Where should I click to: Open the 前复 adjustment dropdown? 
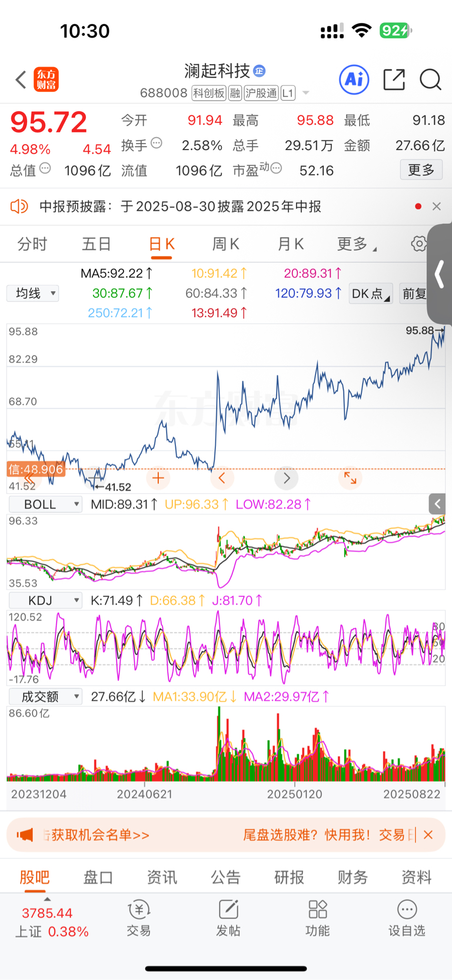point(414,294)
